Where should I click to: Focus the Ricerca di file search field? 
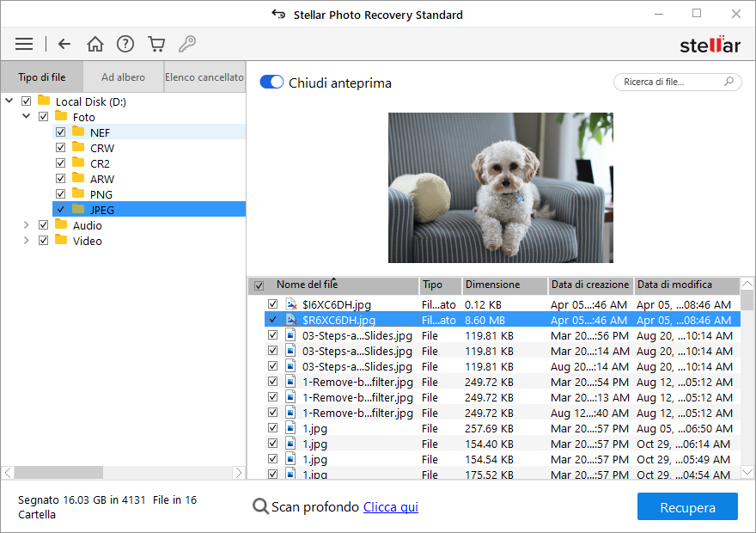[678, 82]
